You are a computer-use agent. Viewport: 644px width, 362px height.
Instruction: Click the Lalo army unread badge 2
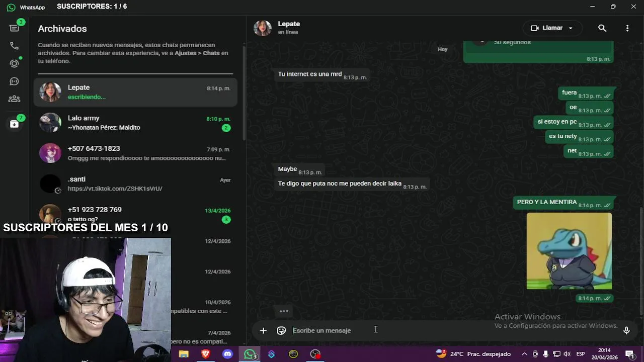(226, 128)
